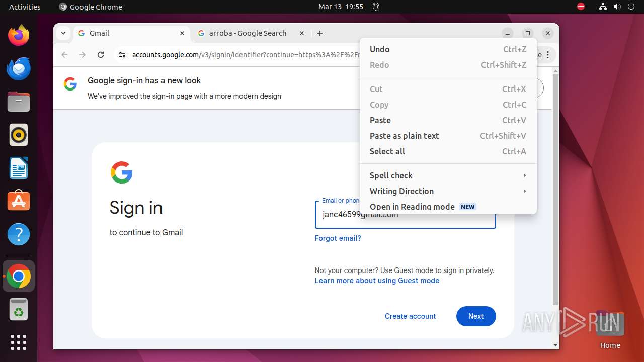
Task: Go back to the previous page
Action: (64, 55)
